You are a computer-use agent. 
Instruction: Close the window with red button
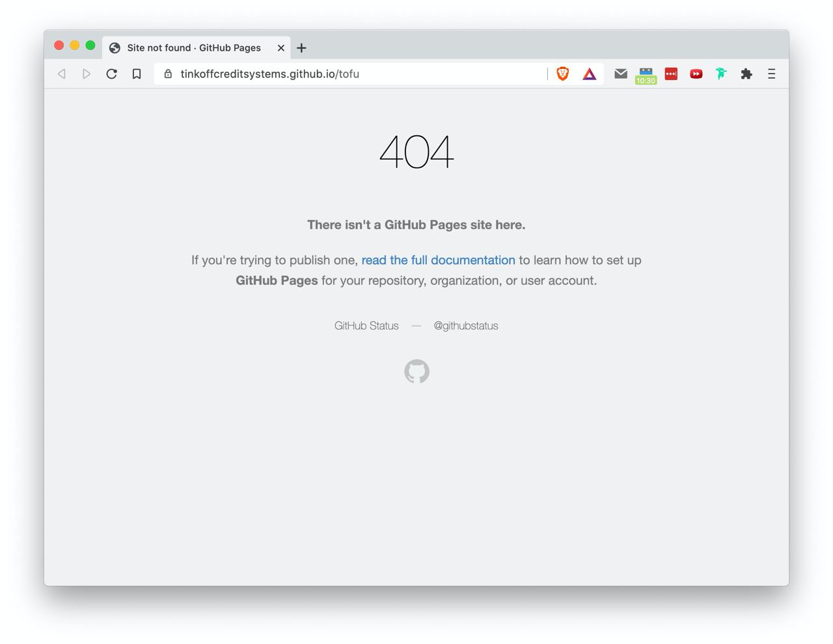click(x=59, y=46)
